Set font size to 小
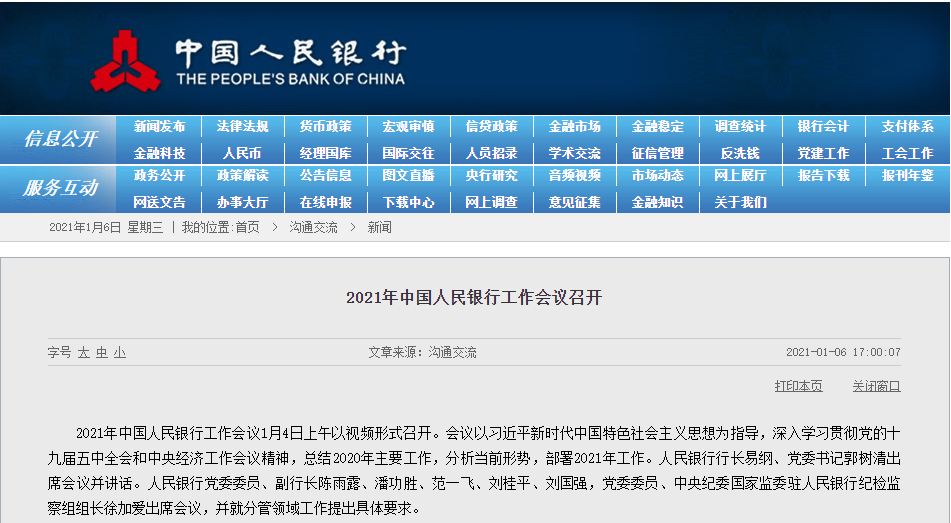Screen dimensions: 951x523 [119, 353]
